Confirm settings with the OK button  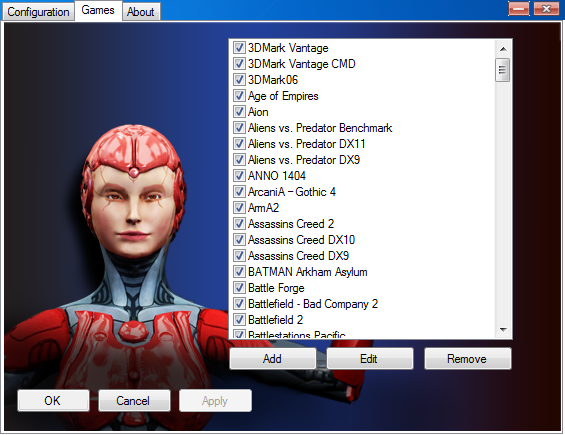(x=53, y=400)
